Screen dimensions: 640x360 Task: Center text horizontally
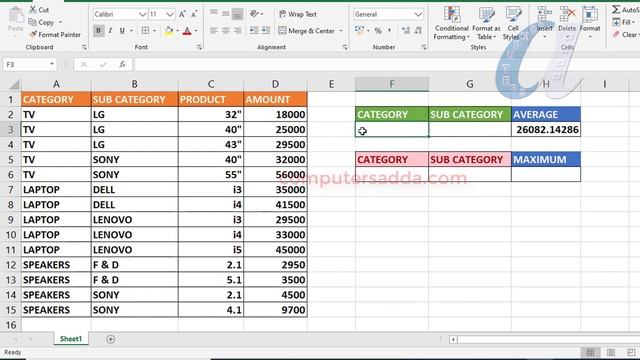tap(225, 31)
